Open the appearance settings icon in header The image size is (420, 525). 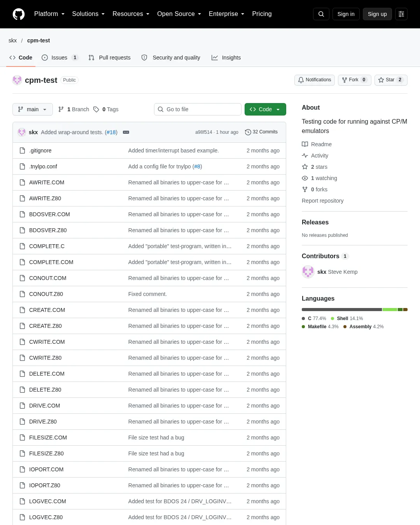[401, 14]
